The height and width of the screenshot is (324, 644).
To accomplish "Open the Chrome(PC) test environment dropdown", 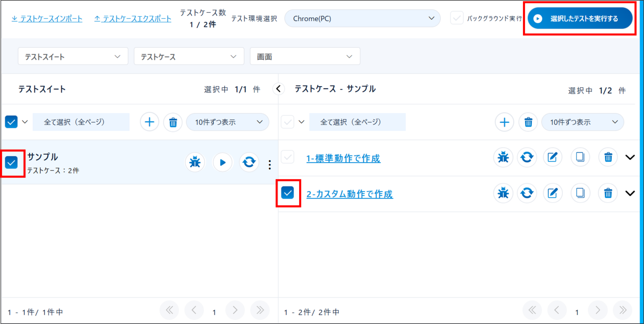I will [x=362, y=18].
